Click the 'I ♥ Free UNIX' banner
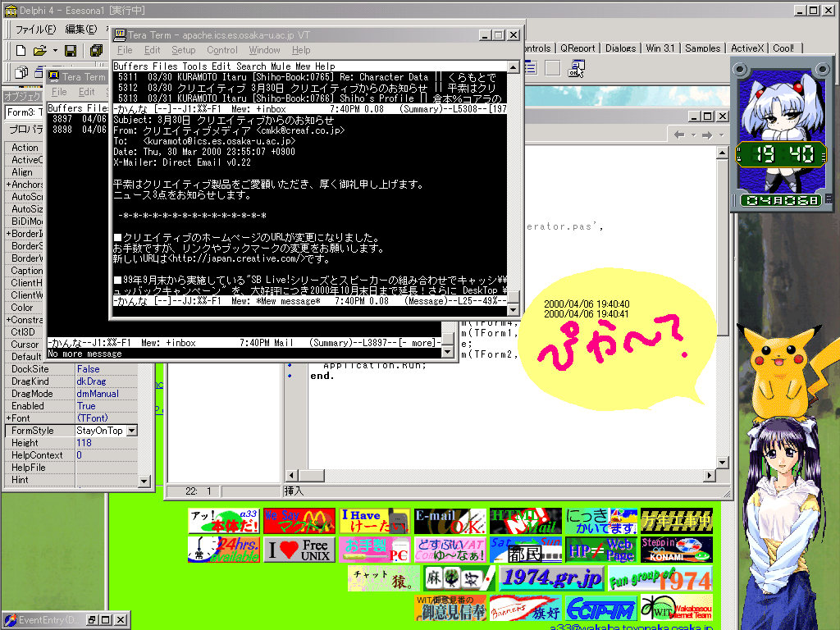 [299, 550]
